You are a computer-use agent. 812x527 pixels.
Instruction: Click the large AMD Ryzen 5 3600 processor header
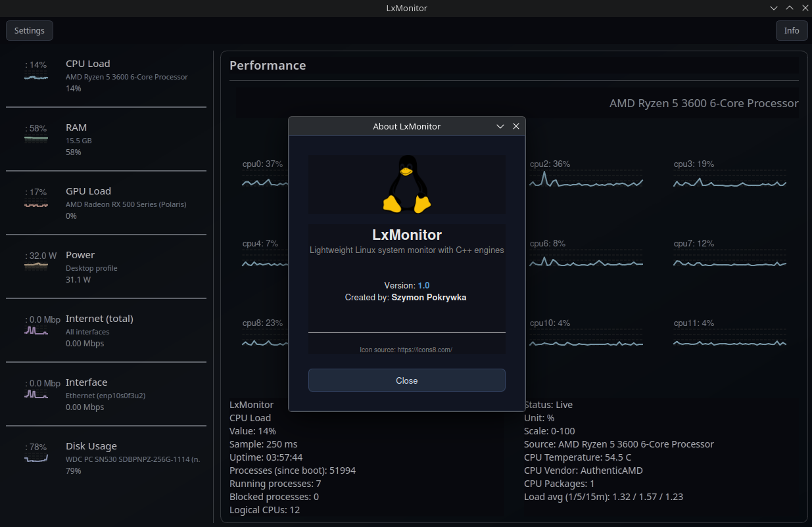click(704, 103)
